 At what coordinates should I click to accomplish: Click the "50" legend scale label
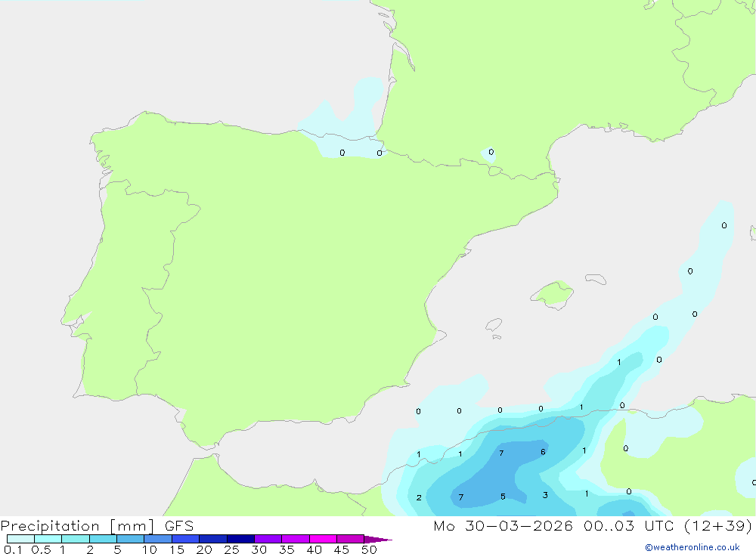coord(370,549)
